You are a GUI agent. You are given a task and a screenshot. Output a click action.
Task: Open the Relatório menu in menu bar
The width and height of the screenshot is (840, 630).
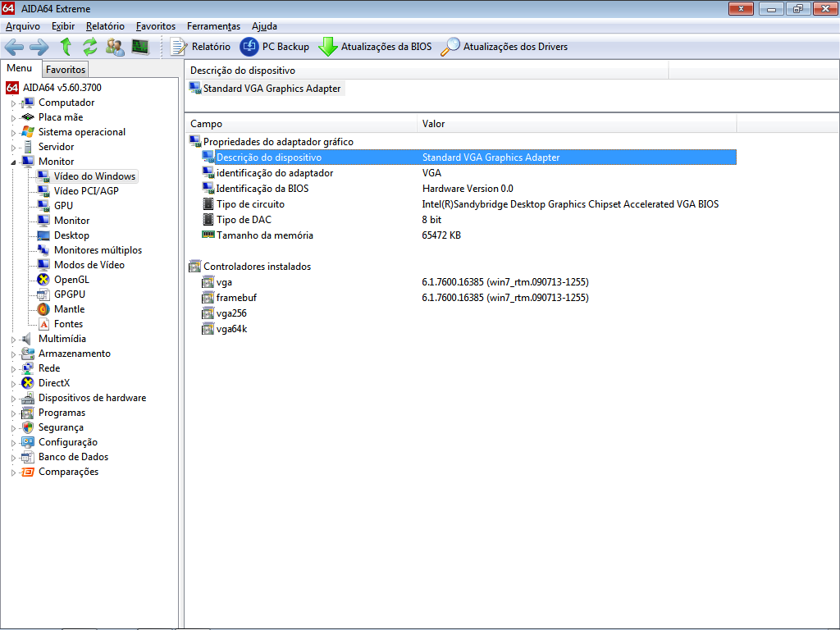[x=105, y=26]
